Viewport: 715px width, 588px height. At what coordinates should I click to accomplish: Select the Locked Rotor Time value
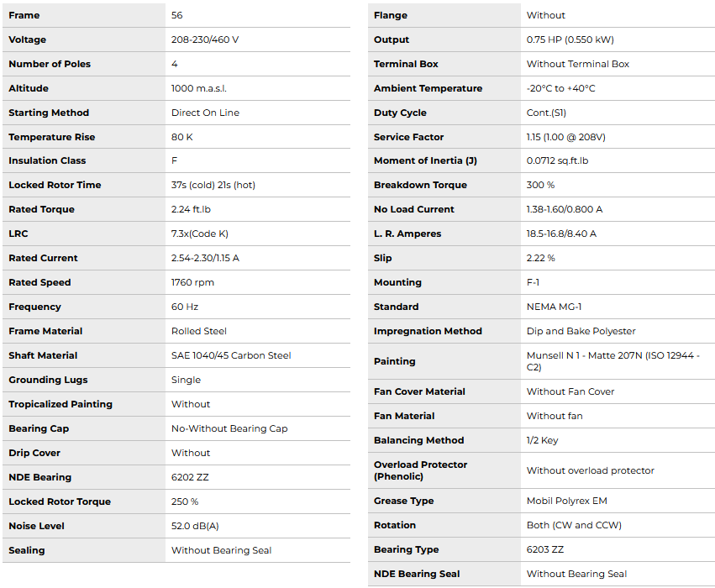pos(213,185)
